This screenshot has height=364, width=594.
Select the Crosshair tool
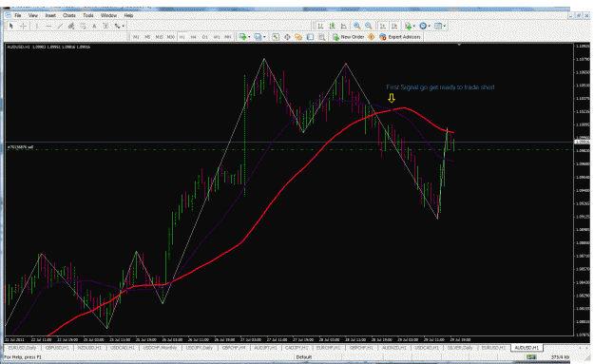(x=23, y=26)
